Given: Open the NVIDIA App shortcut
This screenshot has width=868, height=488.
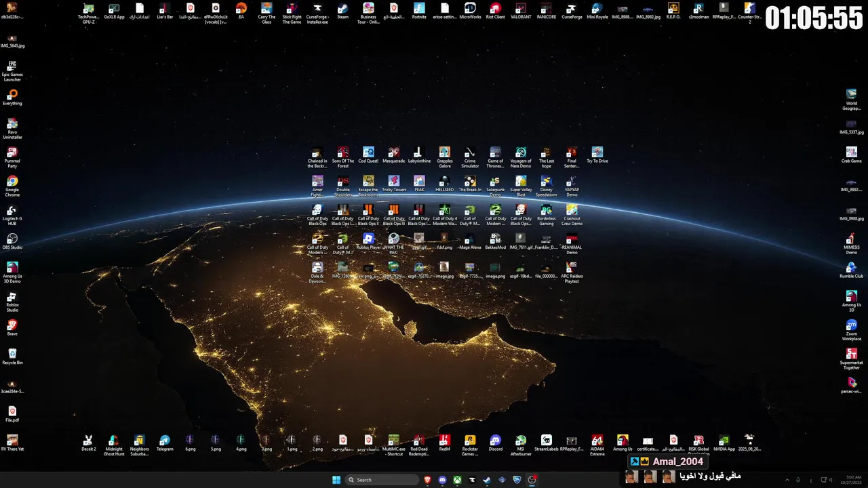Looking at the screenshot, I should (x=724, y=443).
